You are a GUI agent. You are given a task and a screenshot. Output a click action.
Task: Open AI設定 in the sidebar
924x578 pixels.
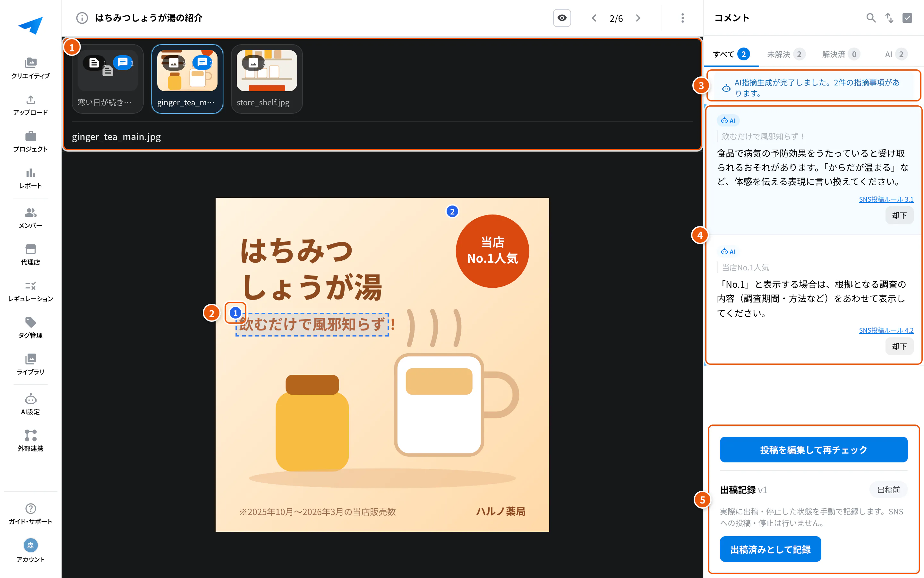pos(30,405)
